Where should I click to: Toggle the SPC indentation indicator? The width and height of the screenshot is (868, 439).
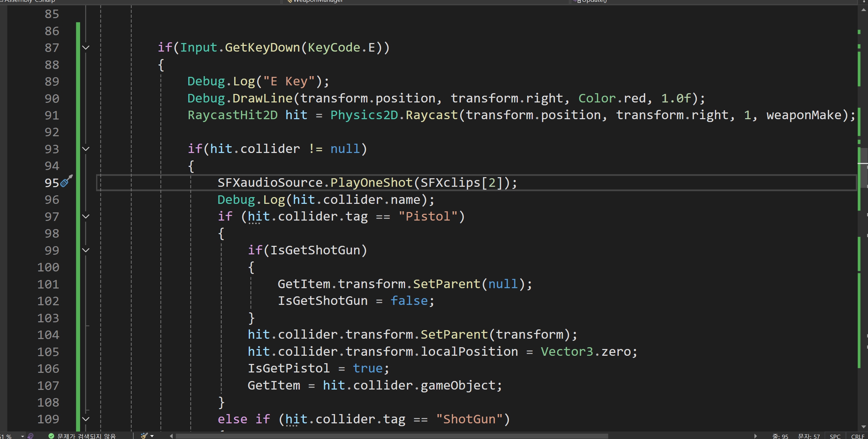(835, 436)
